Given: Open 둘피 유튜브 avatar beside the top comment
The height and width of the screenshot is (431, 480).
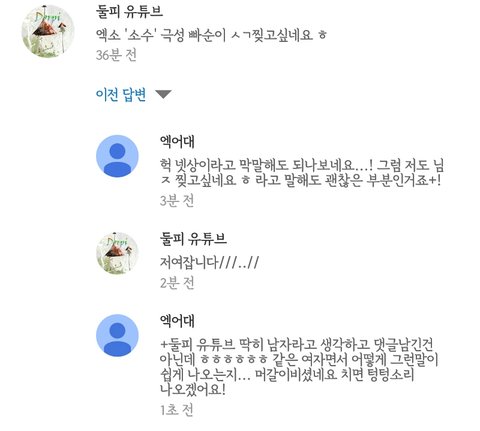Looking at the screenshot, I should (x=48, y=31).
